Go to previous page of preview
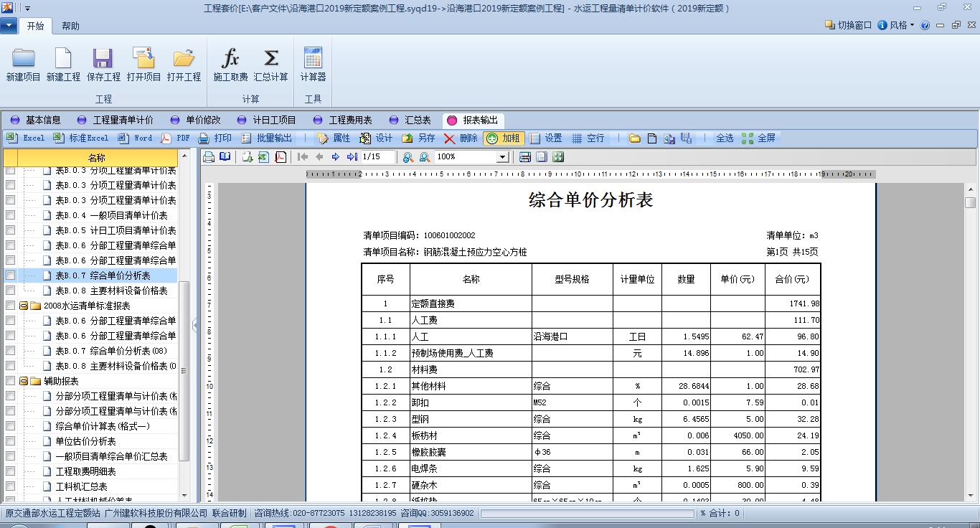 319,156
